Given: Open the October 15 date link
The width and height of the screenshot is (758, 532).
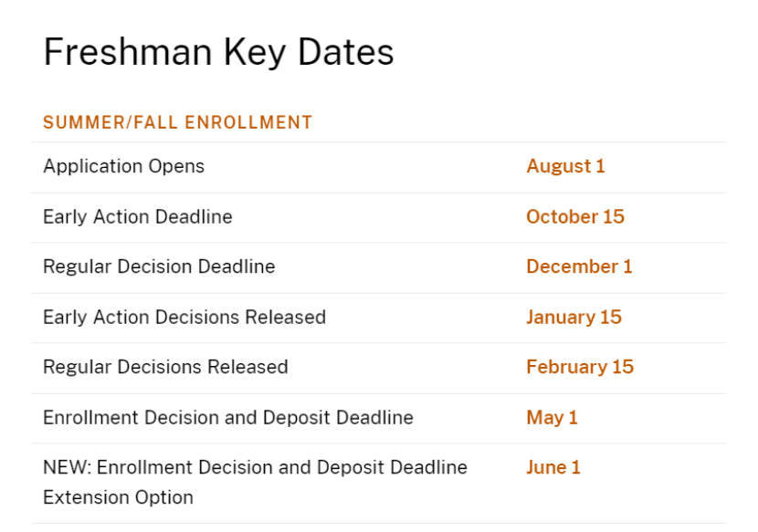Looking at the screenshot, I should (x=574, y=216).
